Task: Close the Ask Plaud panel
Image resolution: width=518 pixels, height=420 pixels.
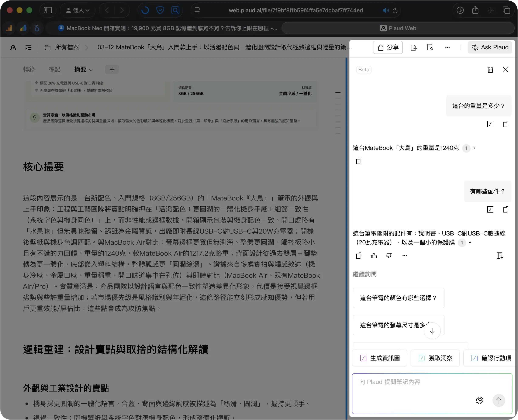Action: tap(505, 70)
